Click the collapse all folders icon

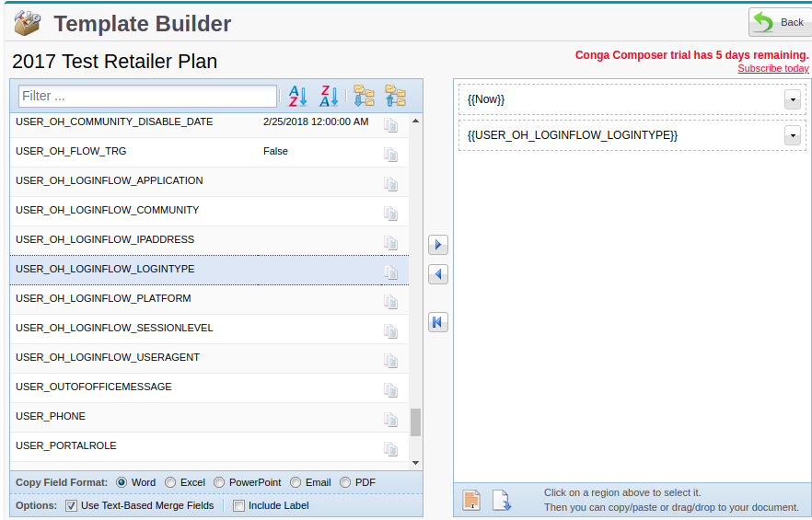[x=395, y=96]
